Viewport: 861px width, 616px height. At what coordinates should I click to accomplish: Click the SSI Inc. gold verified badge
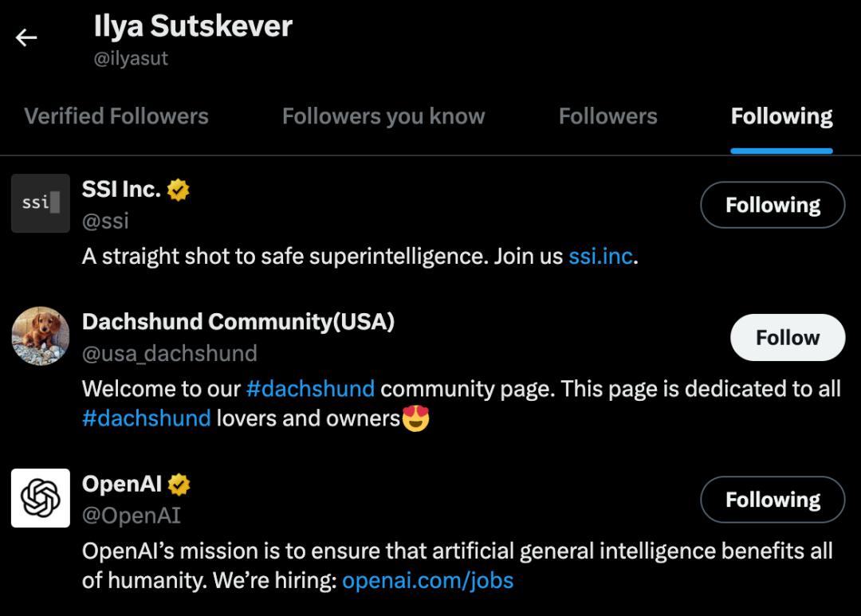tap(179, 190)
